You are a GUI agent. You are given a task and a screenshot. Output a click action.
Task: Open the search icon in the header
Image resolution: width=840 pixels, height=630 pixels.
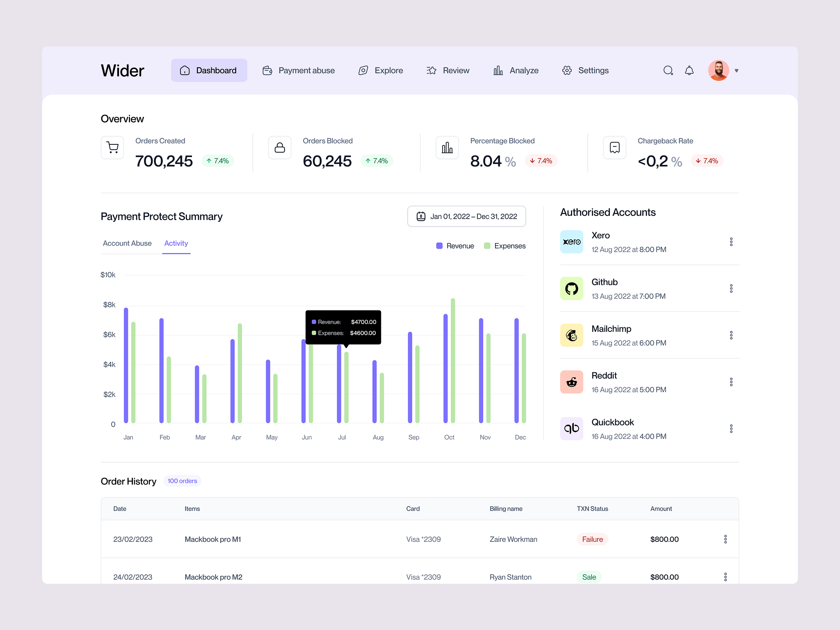[x=668, y=70]
